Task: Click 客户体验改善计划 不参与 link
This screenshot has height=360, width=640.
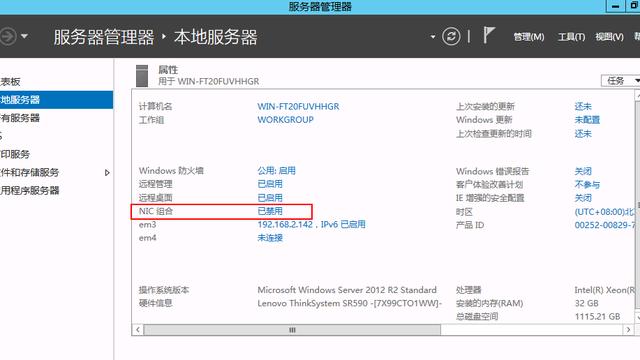Action: click(x=587, y=184)
